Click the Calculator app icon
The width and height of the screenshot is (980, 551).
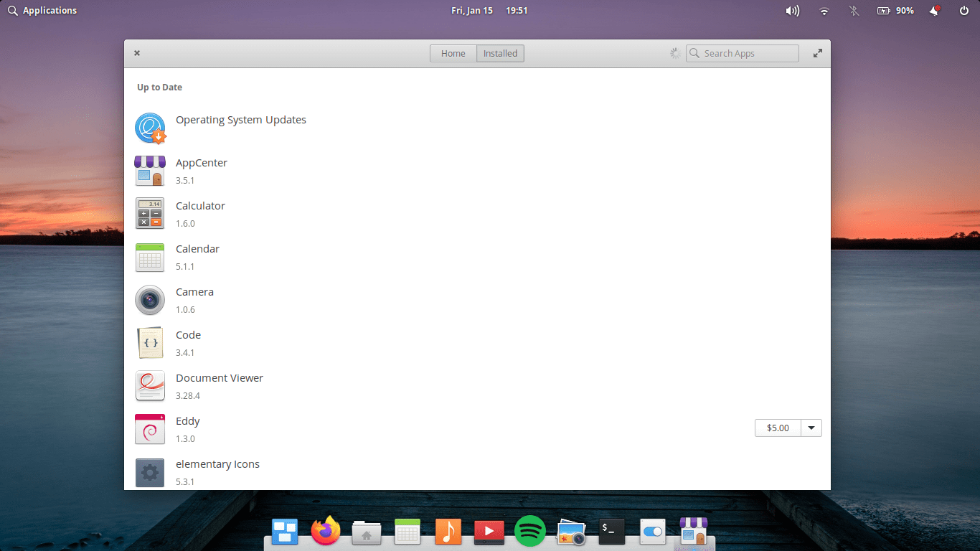pos(150,214)
